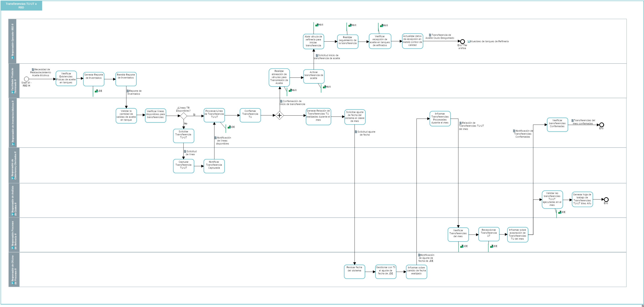Select the Solicitar Transferencia TU-UT task
The height and width of the screenshot is (307, 644).
[x=183, y=136]
